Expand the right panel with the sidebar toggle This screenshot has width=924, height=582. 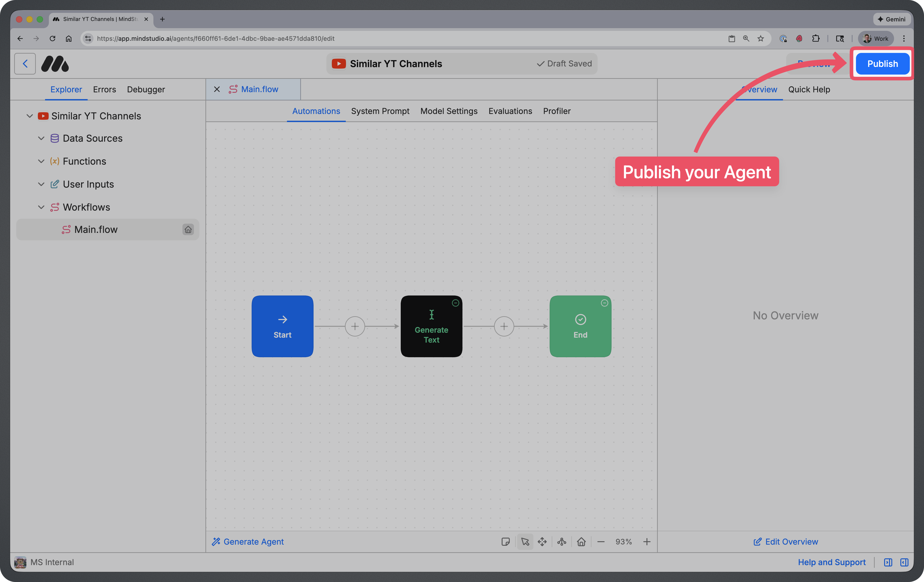[x=888, y=562]
